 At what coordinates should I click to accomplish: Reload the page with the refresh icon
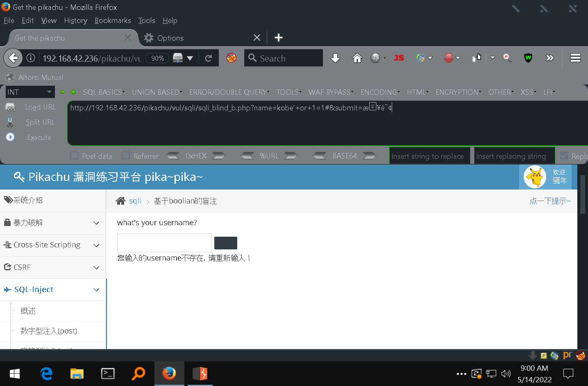[208, 58]
